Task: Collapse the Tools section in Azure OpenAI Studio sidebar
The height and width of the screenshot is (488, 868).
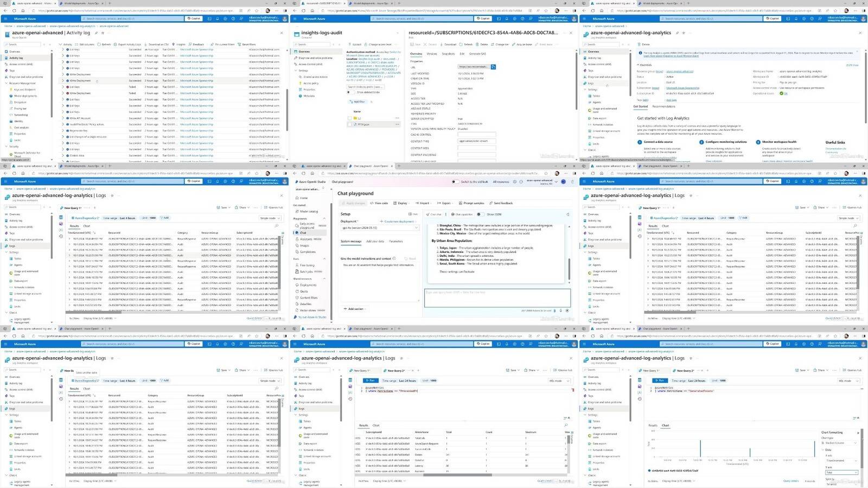Action: pos(324,259)
